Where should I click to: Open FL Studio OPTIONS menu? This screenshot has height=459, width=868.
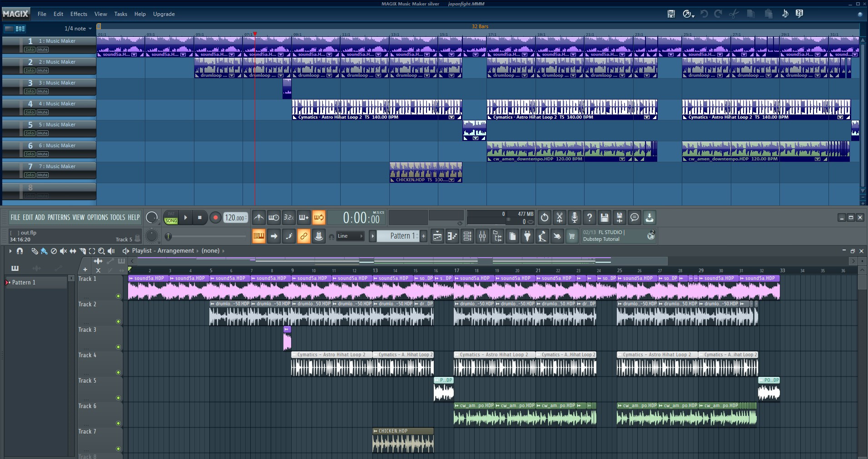pos(98,218)
